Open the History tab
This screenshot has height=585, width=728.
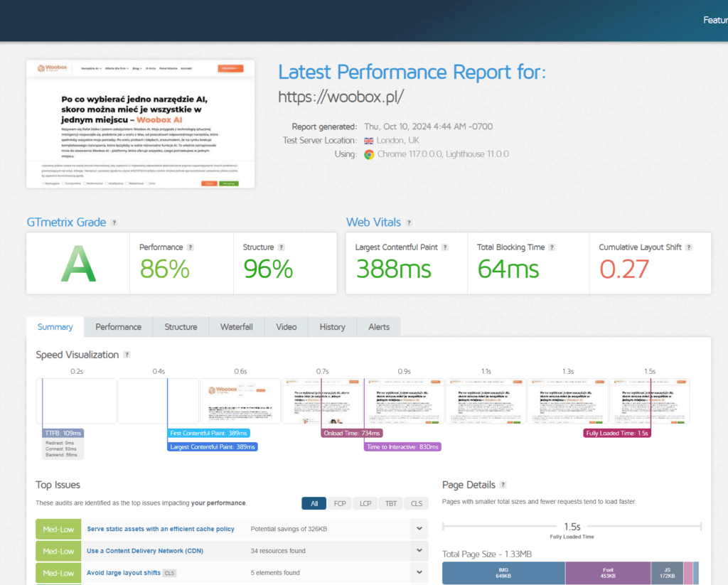click(x=332, y=327)
